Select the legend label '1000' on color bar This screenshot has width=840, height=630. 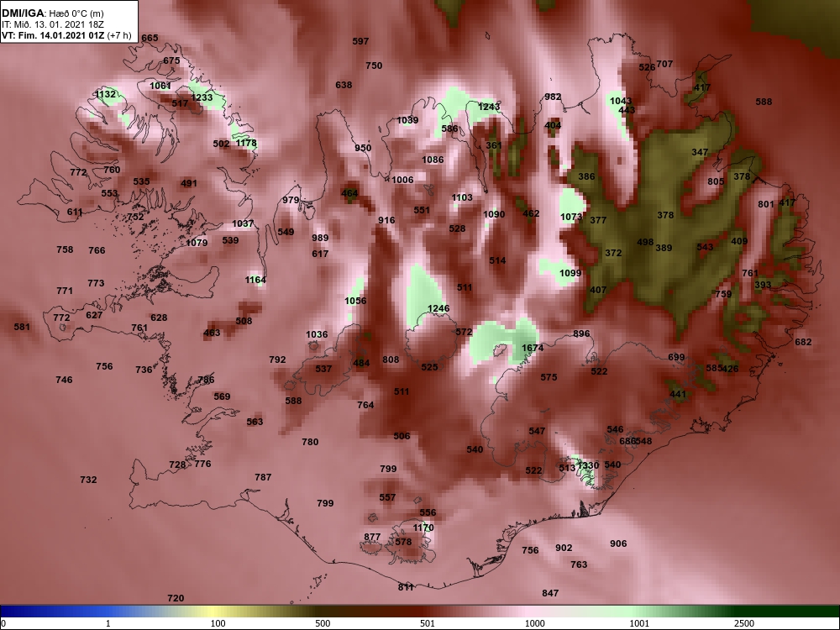pos(535,623)
